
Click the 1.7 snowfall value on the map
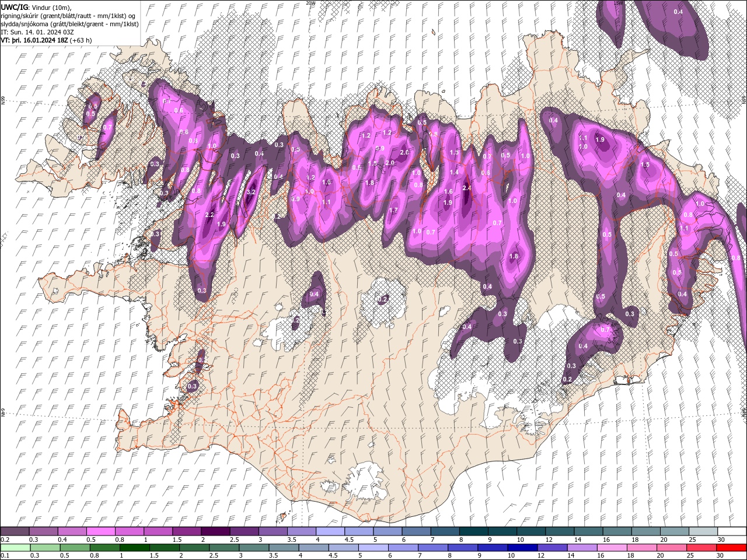pos(393,210)
